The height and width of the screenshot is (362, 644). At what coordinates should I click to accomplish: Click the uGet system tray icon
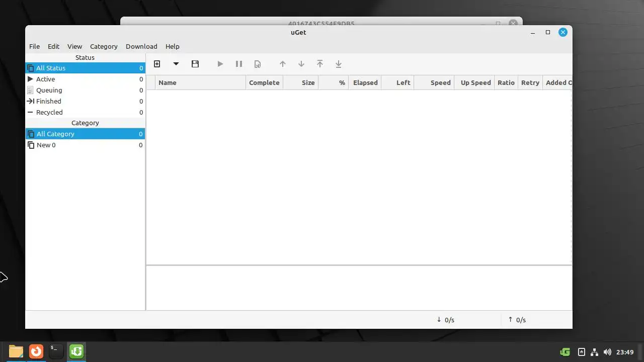click(x=565, y=352)
